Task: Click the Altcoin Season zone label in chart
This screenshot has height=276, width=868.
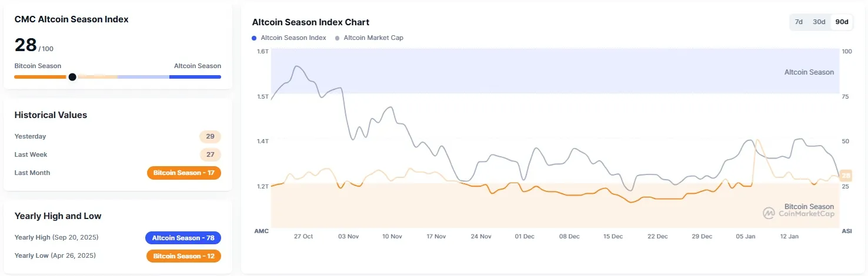Action: (809, 72)
